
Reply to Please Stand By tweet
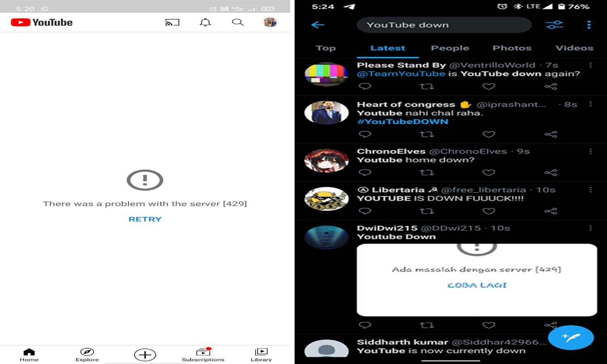[x=365, y=86]
